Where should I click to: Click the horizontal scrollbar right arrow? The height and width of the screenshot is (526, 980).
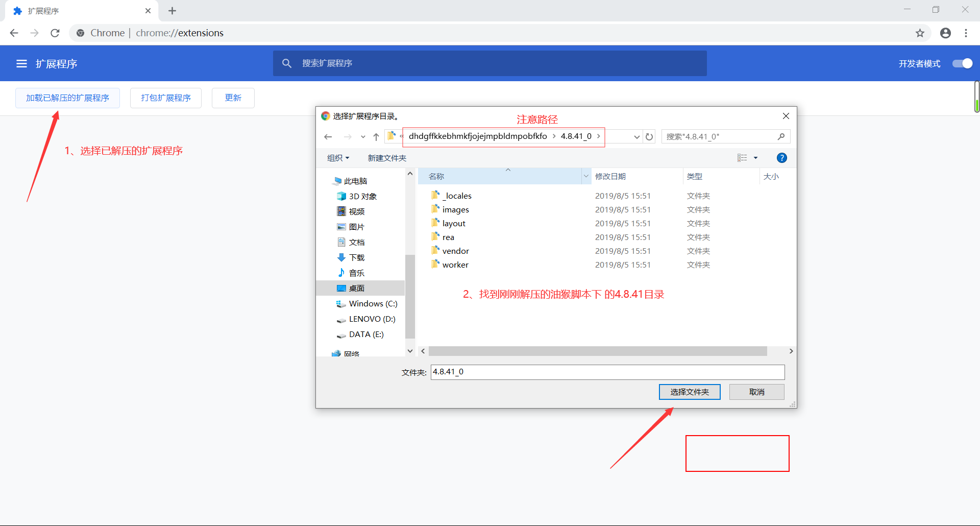click(x=791, y=351)
